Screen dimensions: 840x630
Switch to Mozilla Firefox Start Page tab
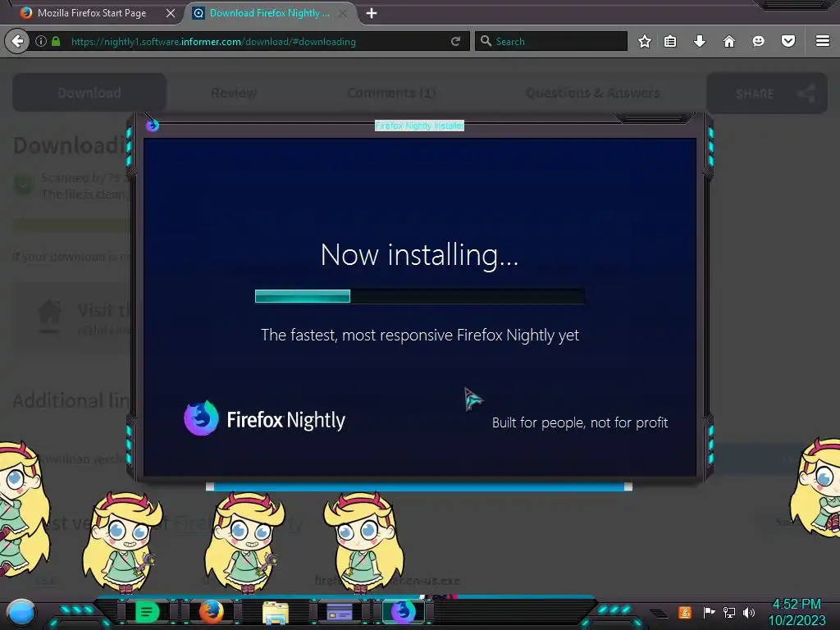(x=91, y=13)
